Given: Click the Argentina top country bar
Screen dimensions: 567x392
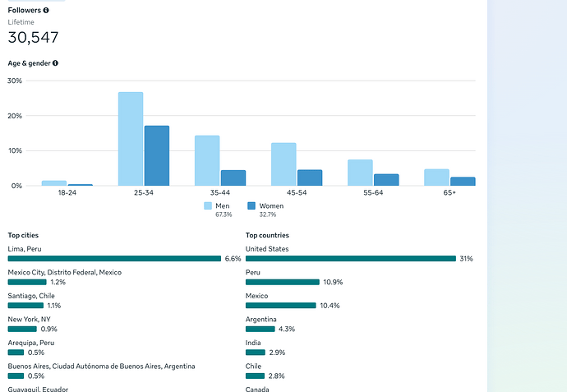Looking at the screenshot, I should click(260, 329).
